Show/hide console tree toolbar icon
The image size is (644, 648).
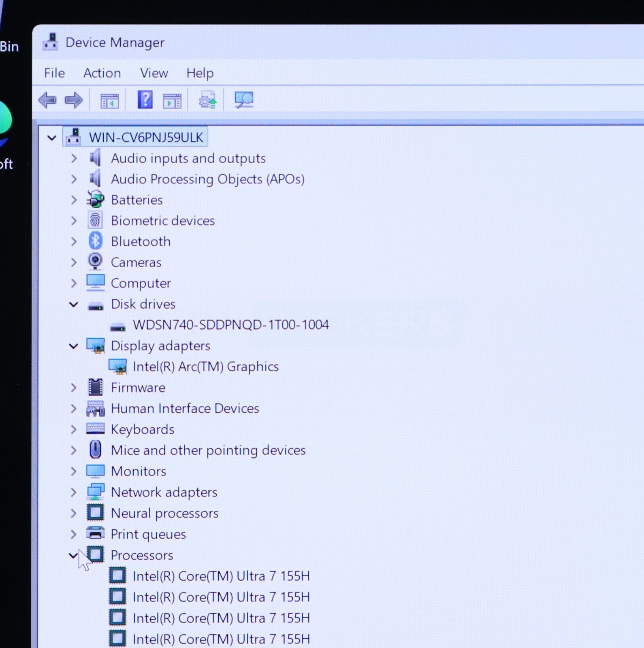click(x=109, y=100)
